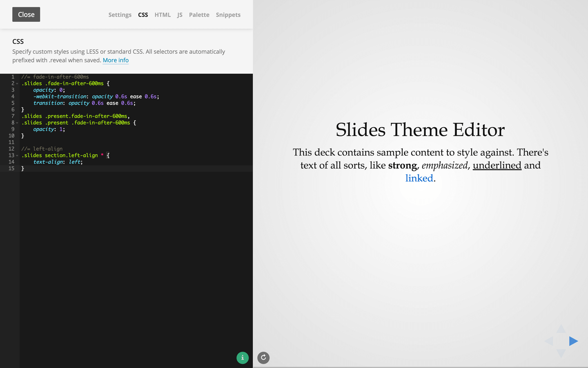Open the Settings tab
The height and width of the screenshot is (368, 588).
click(x=120, y=15)
